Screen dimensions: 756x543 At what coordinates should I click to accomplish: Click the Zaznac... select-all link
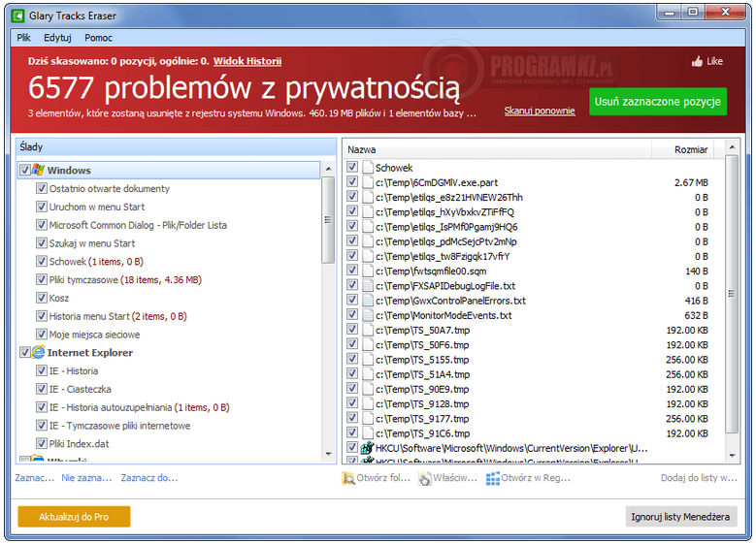click(34, 478)
